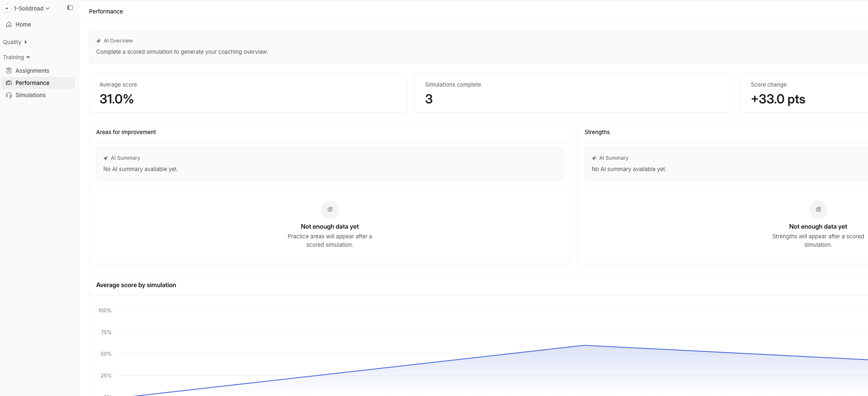Collapse the Training section
Viewport: 868px width, 396px height.
(x=17, y=57)
